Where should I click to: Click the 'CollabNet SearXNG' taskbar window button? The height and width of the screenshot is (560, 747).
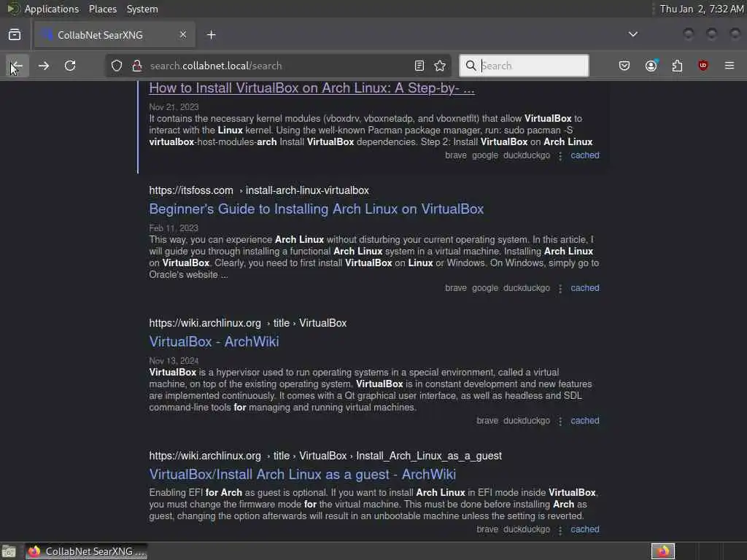click(86, 551)
